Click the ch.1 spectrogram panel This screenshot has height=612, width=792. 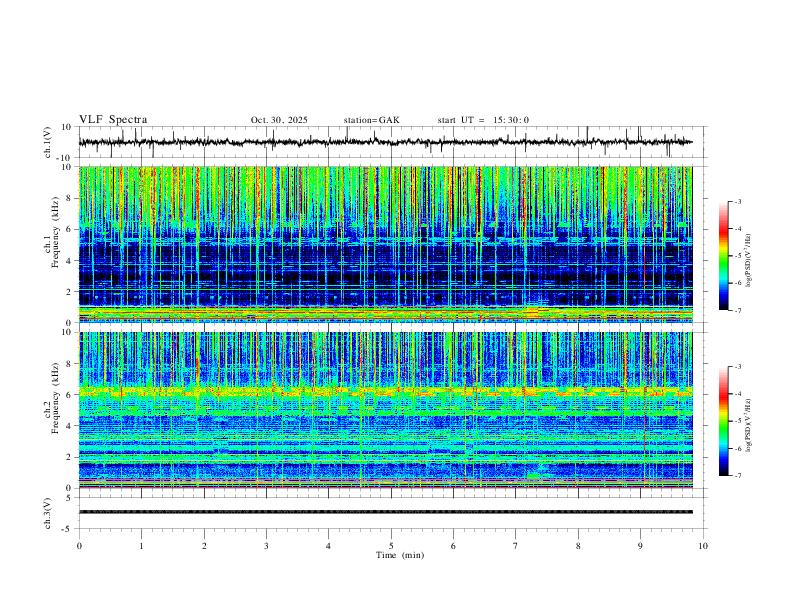pos(385,244)
